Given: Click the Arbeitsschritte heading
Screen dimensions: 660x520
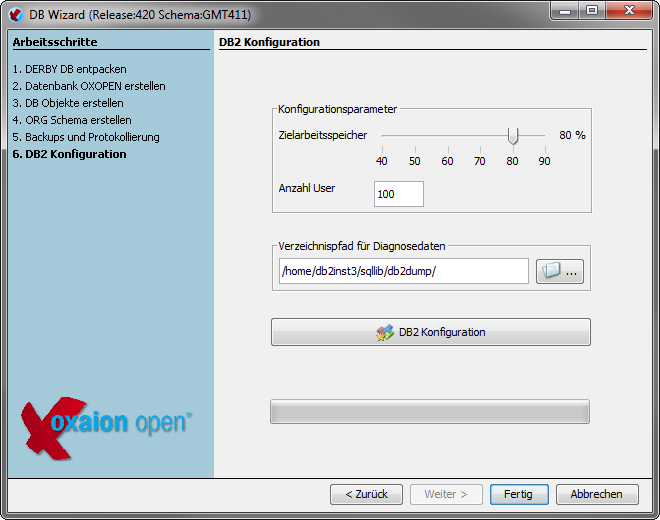Looking at the screenshot, I should point(55,42).
